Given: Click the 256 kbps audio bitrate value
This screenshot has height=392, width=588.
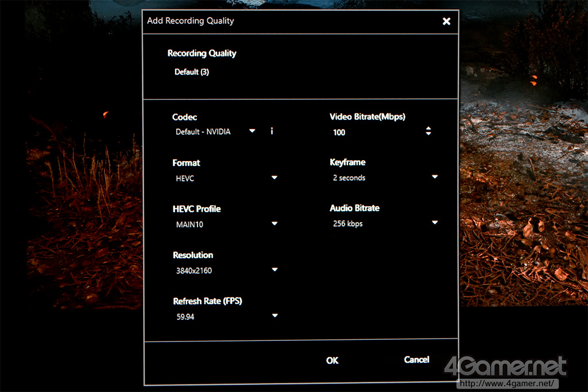Looking at the screenshot, I should (x=347, y=224).
